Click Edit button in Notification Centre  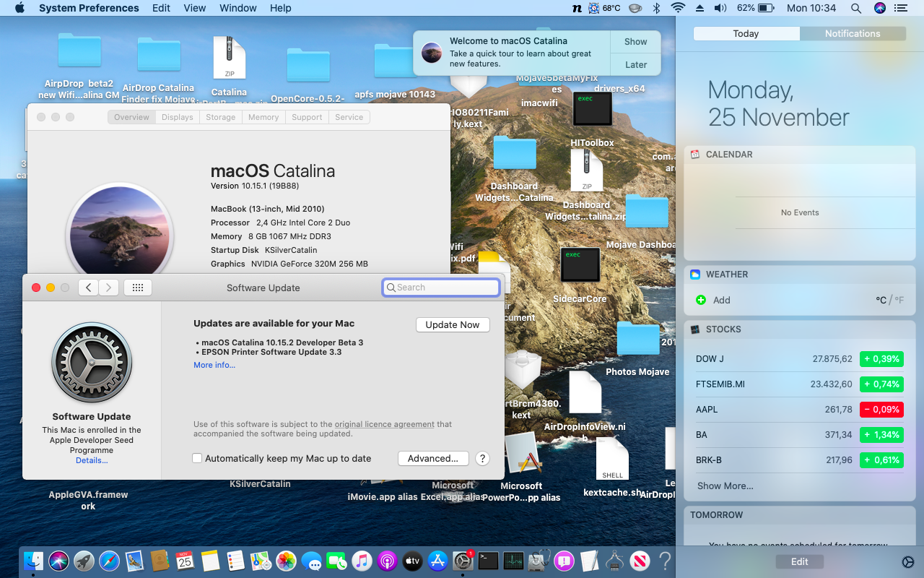[x=800, y=561]
